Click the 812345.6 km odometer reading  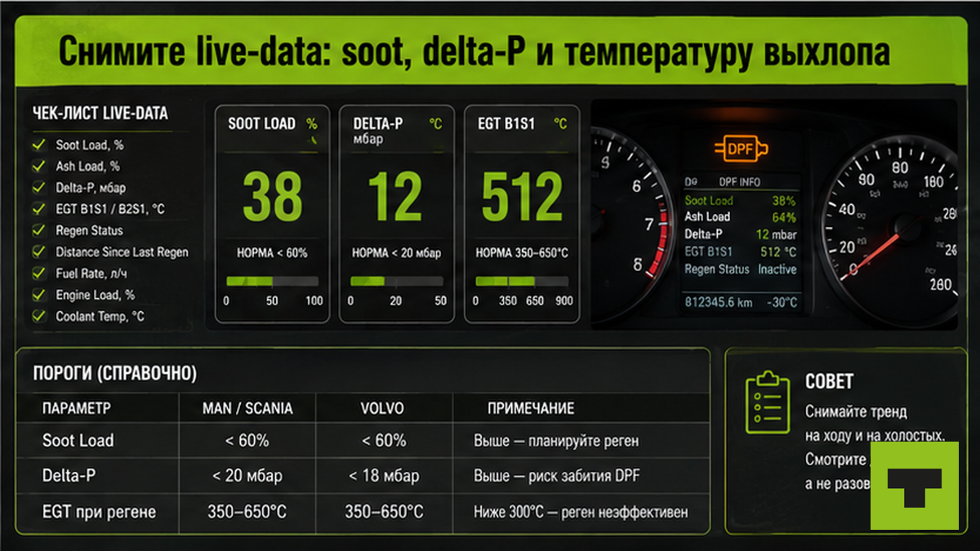pos(719,302)
